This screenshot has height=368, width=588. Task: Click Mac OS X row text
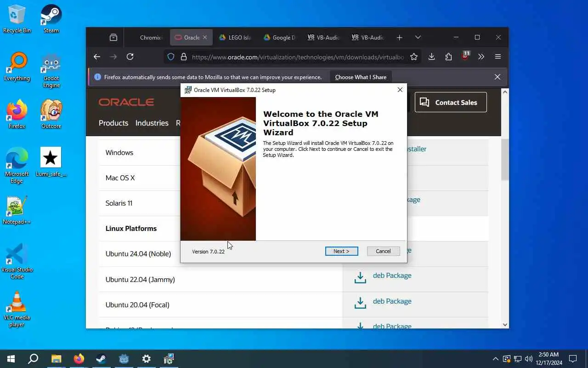[120, 178]
